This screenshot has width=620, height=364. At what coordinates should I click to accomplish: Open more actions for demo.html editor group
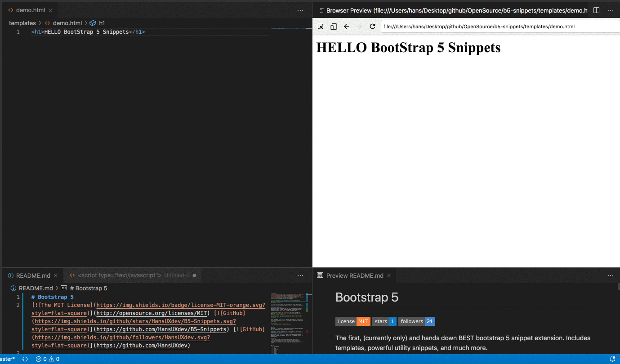300,10
